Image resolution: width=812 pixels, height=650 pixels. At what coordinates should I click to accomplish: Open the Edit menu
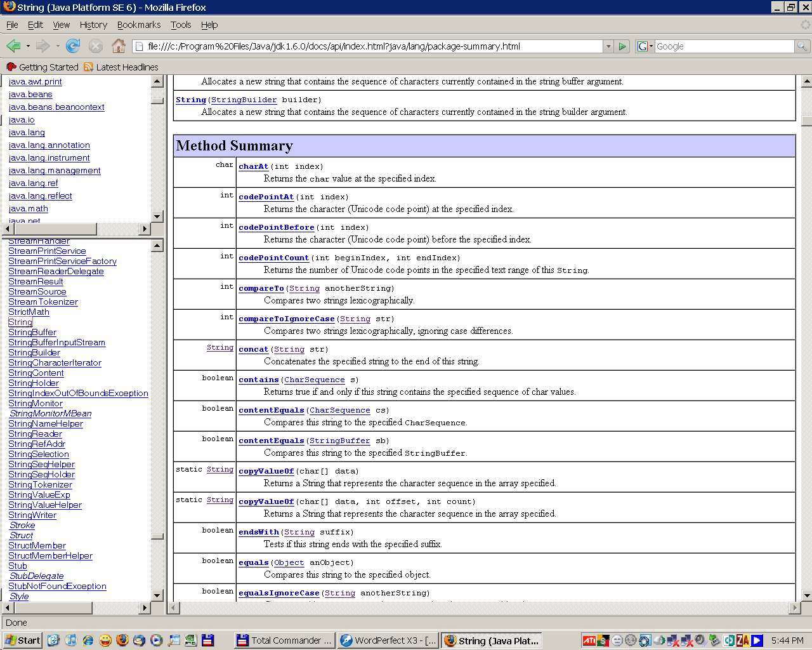36,25
